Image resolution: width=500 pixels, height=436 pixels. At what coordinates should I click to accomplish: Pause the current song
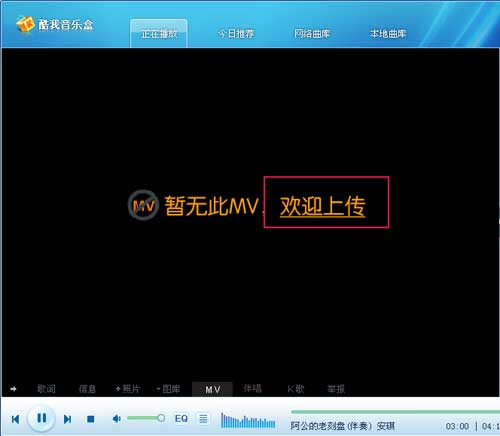coord(41,418)
